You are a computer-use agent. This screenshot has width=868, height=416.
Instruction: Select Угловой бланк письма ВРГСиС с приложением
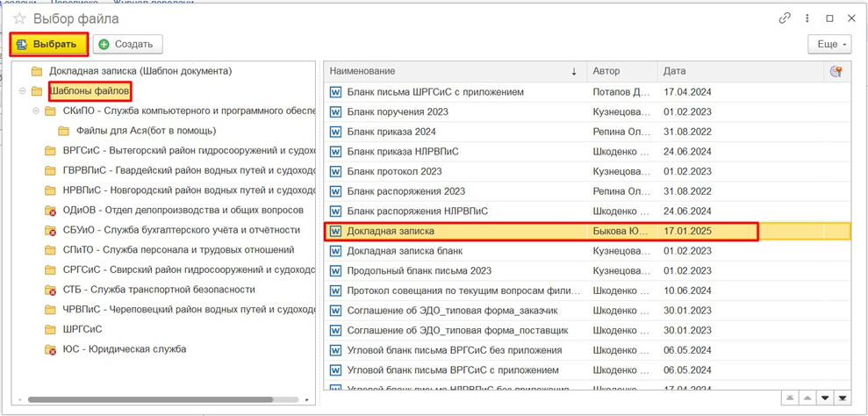point(453,370)
